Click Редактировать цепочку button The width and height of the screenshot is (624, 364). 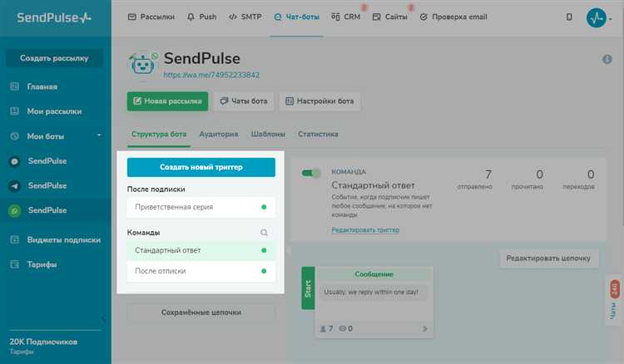[x=548, y=258]
